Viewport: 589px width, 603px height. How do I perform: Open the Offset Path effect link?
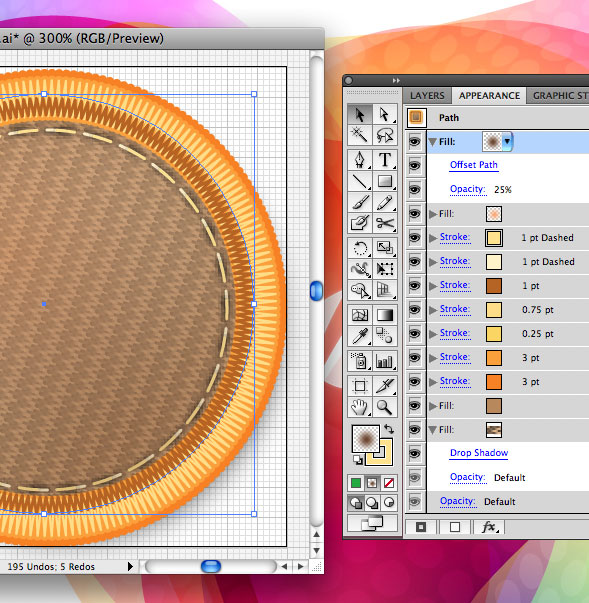click(474, 165)
